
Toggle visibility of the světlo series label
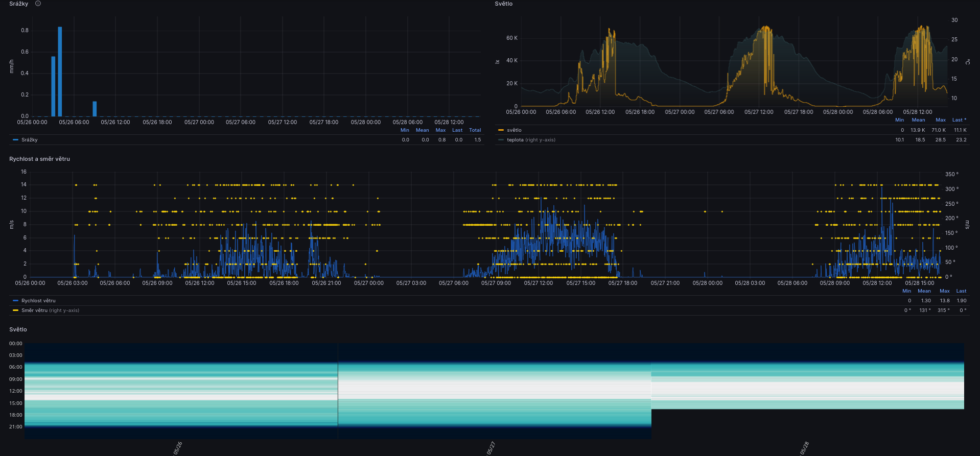514,130
